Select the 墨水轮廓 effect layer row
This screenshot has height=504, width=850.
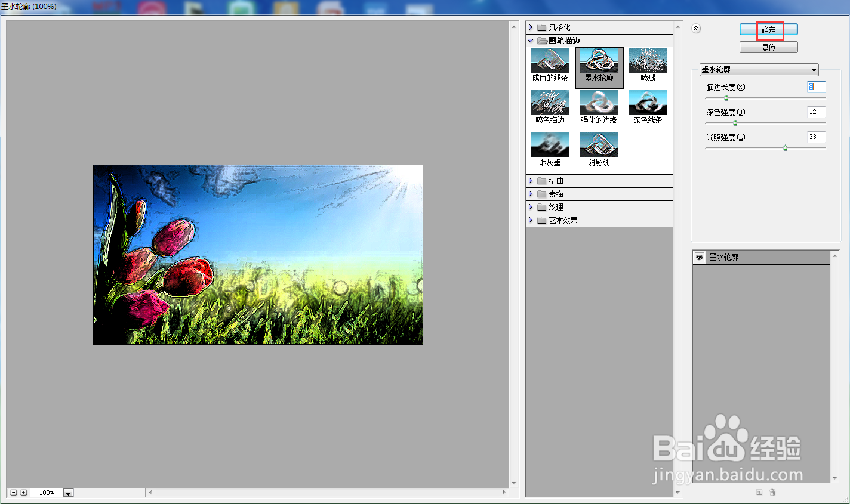point(761,257)
